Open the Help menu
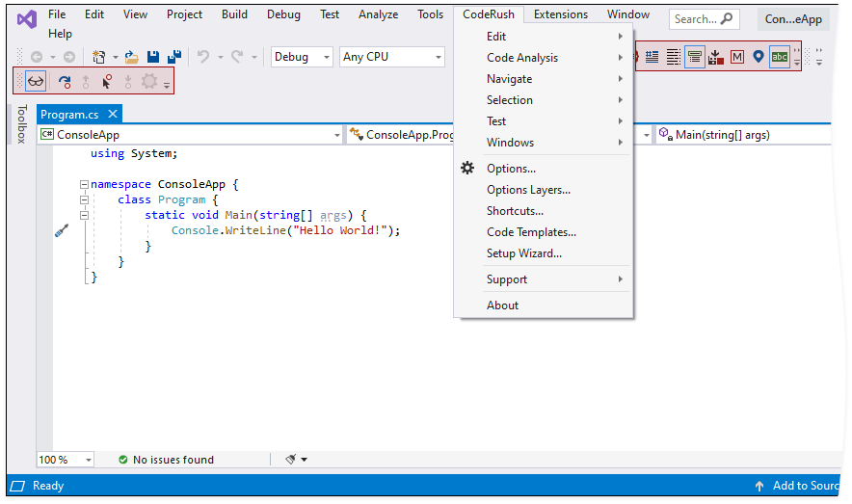The width and height of the screenshot is (852, 504). point(60,34)
